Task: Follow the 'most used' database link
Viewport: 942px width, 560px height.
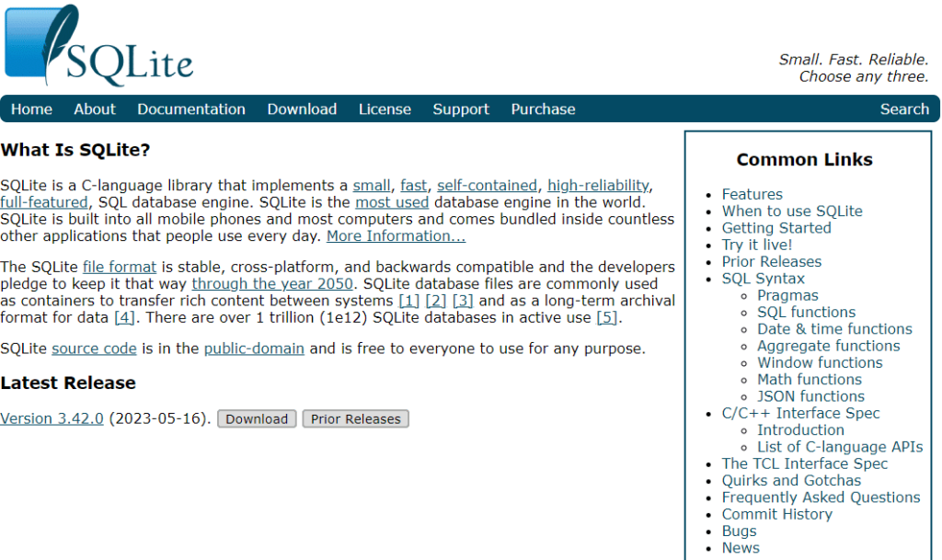Action: tap(392, 201)
